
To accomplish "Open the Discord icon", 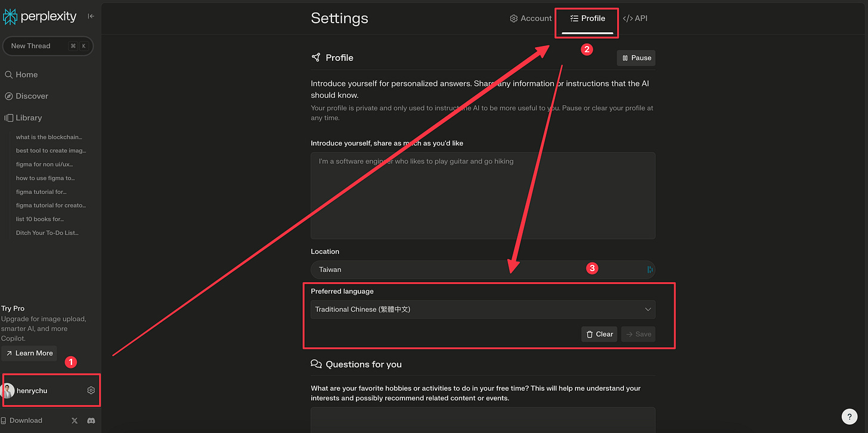I will pos(91,420).
